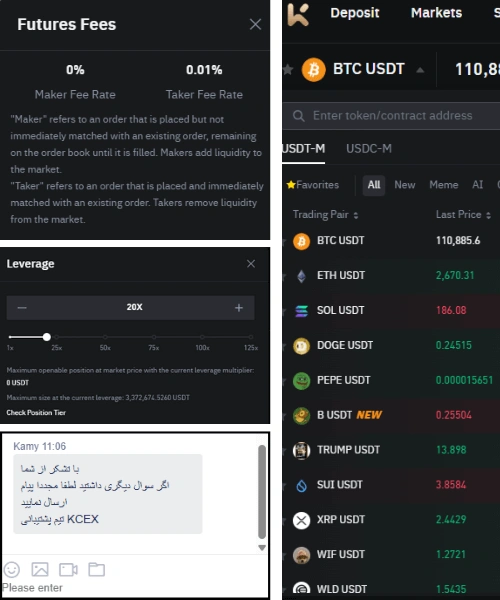This screenshot has width=500, height=600.
Task: Expand the BTC USDT pair dropdown arrow
Action: tap(420, 70)
